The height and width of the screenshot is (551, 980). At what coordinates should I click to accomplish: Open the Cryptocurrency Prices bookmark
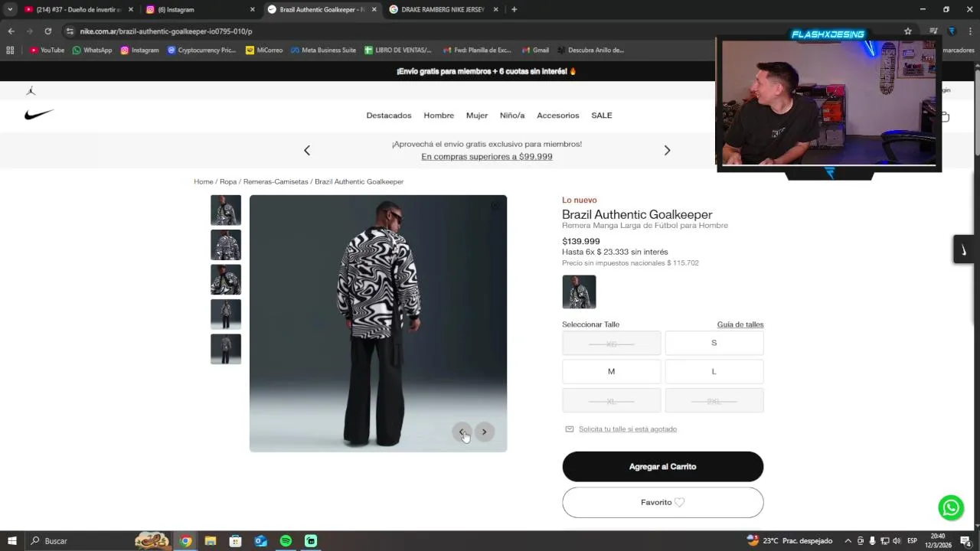tap(201, 51)
